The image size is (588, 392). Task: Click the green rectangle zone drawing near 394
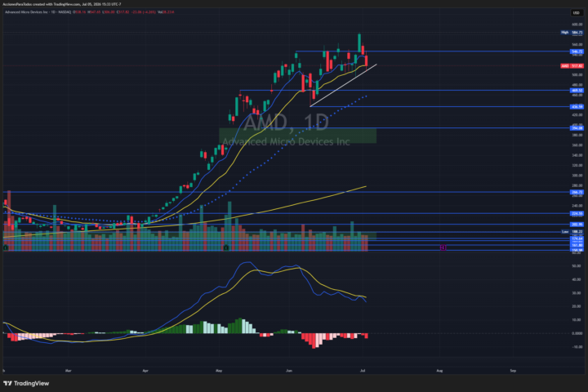point(298,136)
